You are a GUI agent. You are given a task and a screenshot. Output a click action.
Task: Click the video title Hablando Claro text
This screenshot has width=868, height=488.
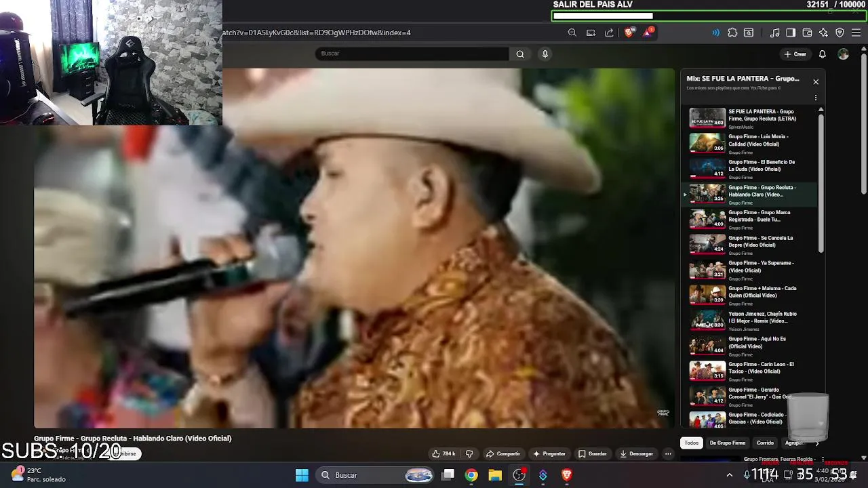coord(133,439)
